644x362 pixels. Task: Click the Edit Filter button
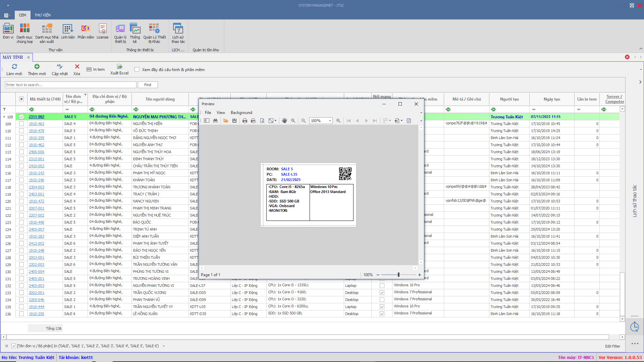(x=612, y=346)
